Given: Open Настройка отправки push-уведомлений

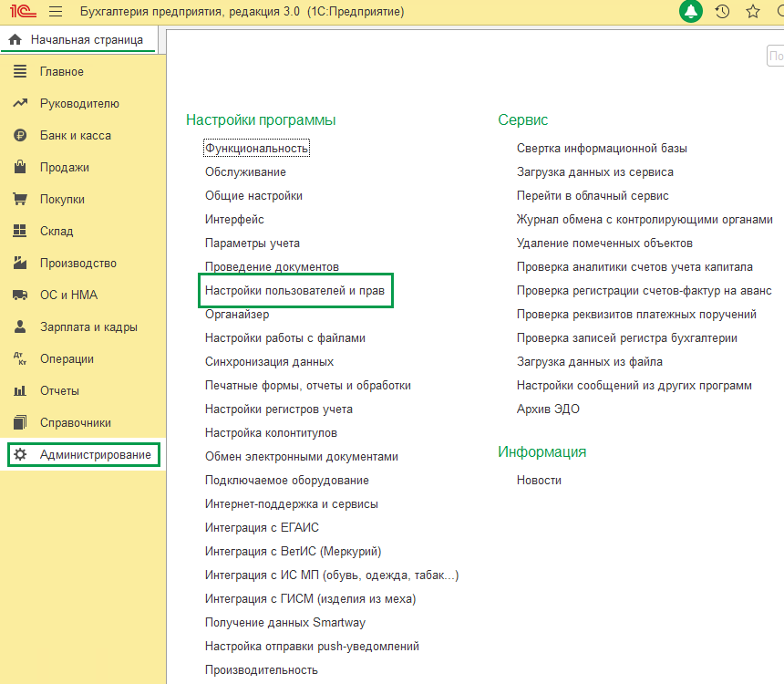Looking at the screenshot, I should (312, 646).
